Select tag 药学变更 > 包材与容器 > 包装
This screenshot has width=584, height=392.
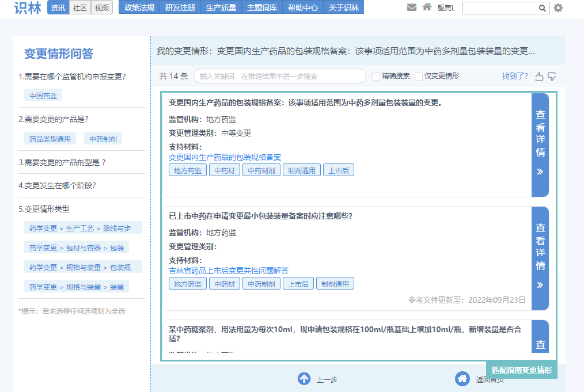[x=77, y=248]
